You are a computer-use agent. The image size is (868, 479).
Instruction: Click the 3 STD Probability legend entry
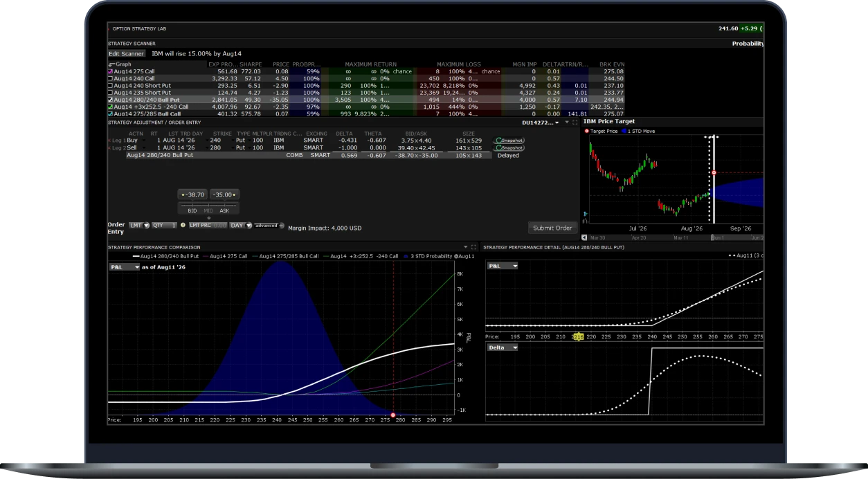click(439, 256)
